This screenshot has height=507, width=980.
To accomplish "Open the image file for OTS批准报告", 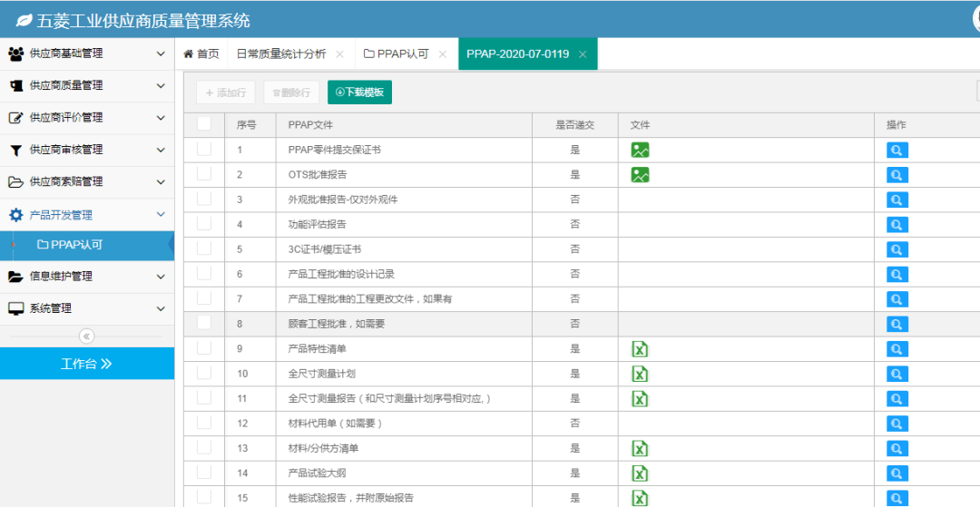I will click(x=640, y=175).
